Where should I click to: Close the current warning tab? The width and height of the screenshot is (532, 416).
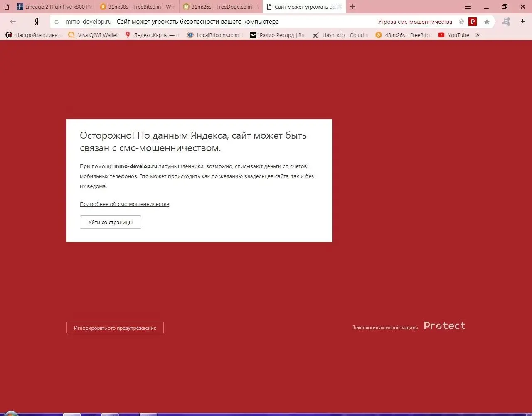340,7
